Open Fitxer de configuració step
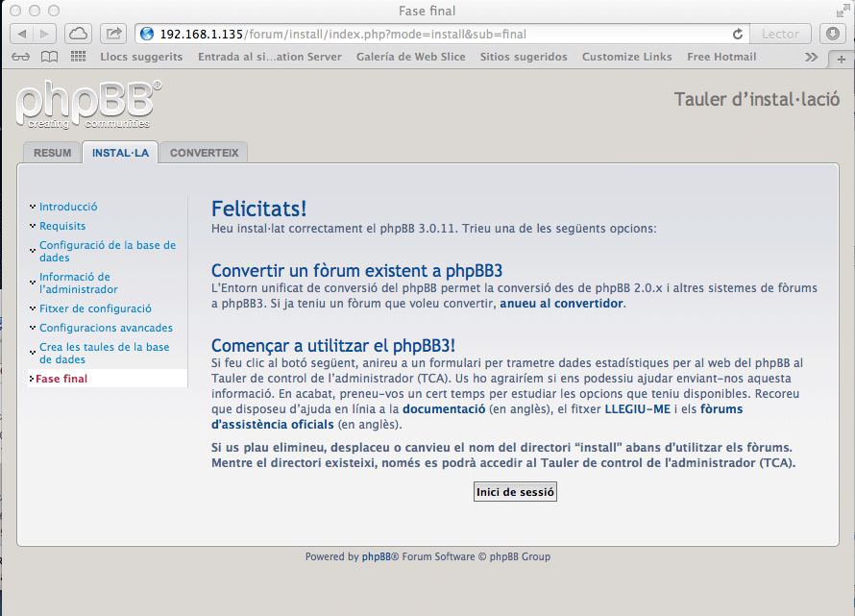 [95, 308]
